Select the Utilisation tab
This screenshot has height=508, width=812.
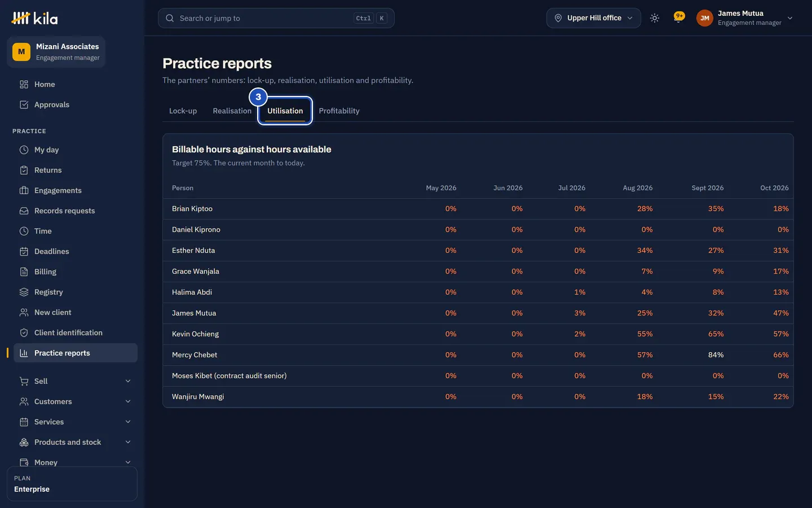click(285, 111)
